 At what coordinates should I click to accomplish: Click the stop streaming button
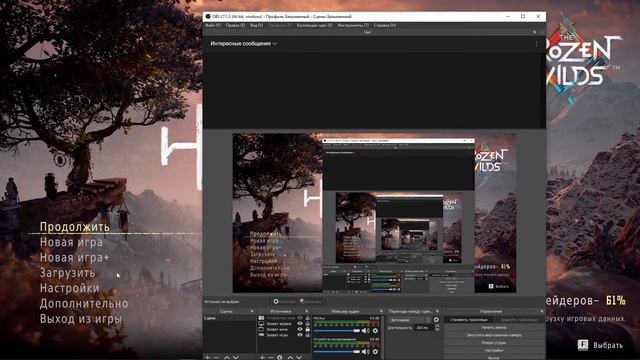click(x=469, y=320)
